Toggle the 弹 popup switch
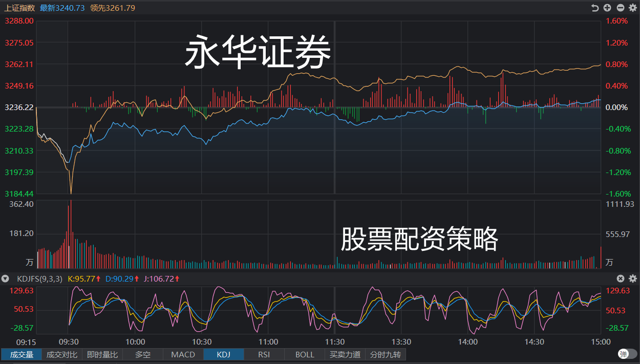The height and width of the screenshot is (364, 640). coord(627,354)
